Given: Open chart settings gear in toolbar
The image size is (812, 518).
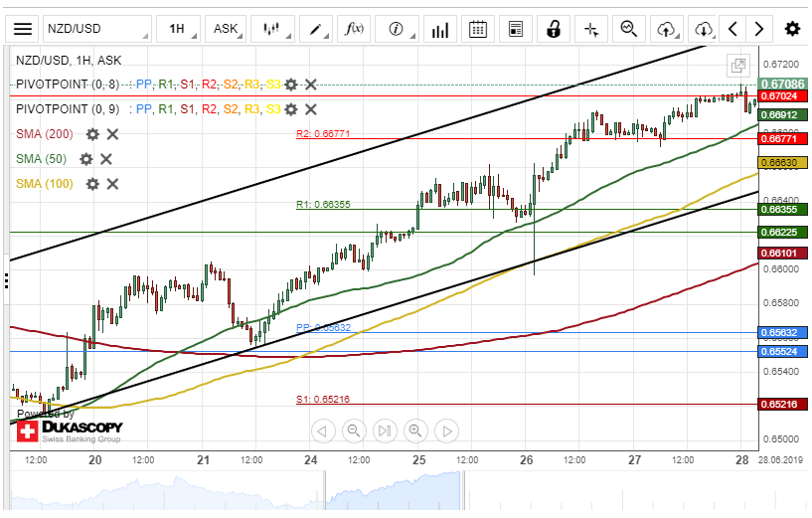Looking at the screenshot, I should point(792,29).
